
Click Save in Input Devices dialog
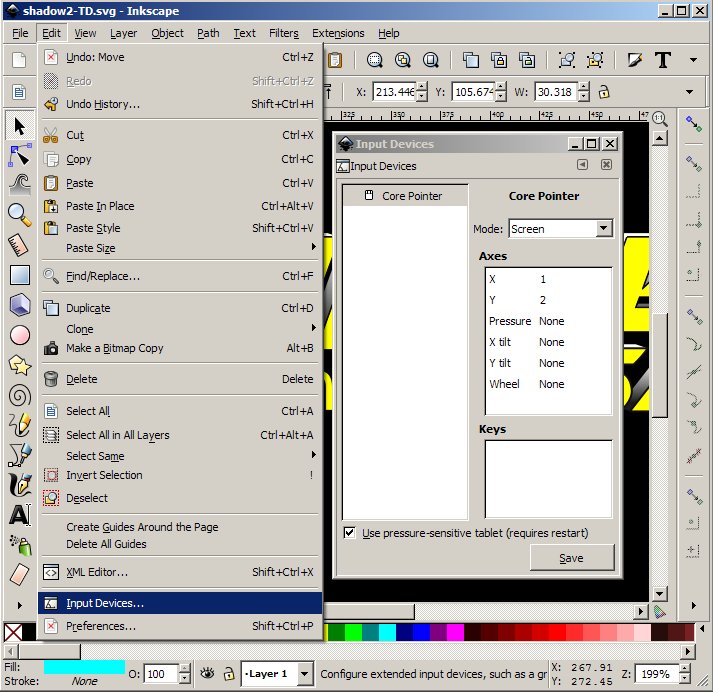pyautogui.click(x=571, y=558)
